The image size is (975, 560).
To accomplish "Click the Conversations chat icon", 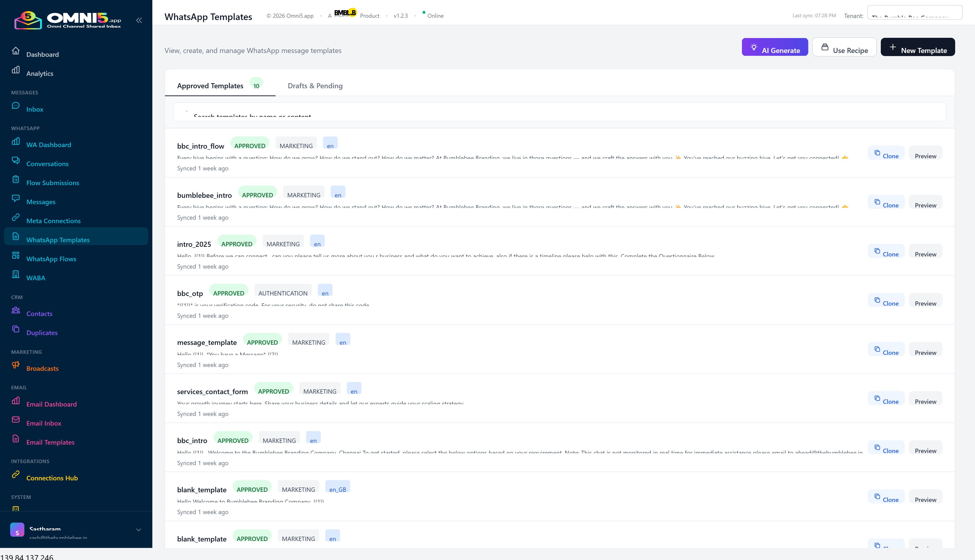I will 16,160.
